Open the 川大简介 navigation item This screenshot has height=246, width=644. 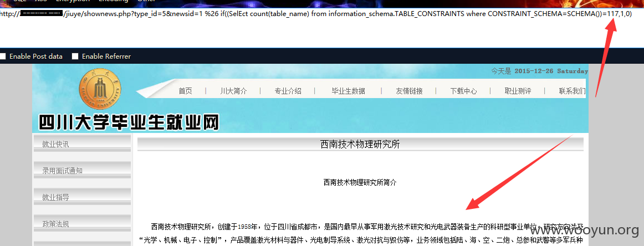coord(233,91)
